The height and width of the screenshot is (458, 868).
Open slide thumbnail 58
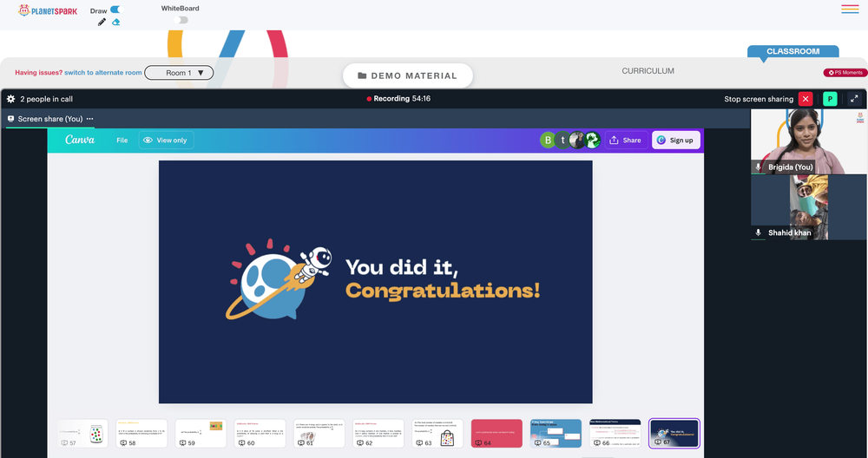coord(141,433)
